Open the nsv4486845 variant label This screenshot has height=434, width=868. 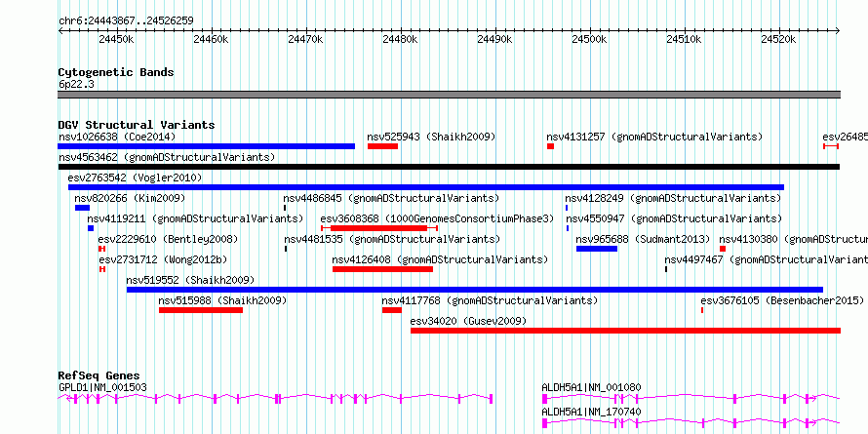(x=391, y=198)
